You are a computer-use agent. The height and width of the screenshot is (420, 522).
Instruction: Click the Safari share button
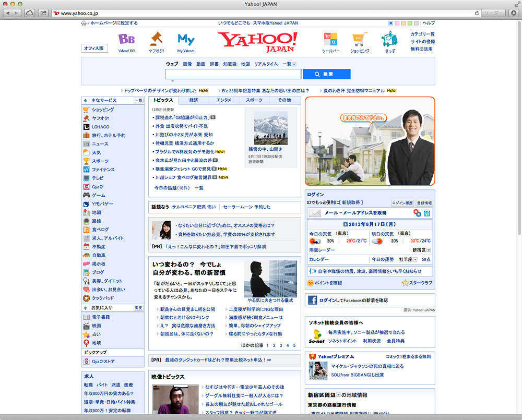[x=43, y=13]
